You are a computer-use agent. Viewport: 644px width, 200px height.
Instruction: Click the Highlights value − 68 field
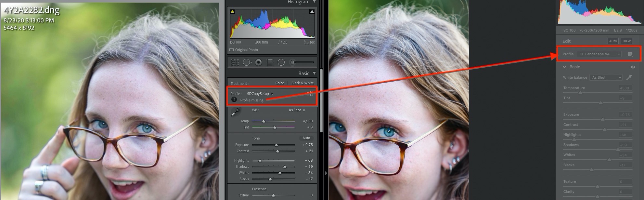tap(309, 160)
